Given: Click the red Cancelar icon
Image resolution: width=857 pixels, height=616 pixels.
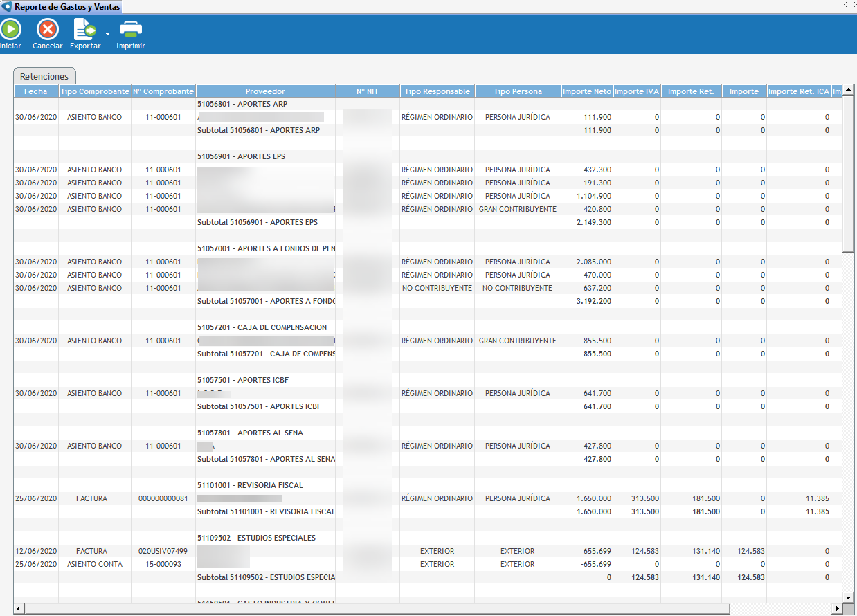Looking at the screenshot, I should 47,29.
